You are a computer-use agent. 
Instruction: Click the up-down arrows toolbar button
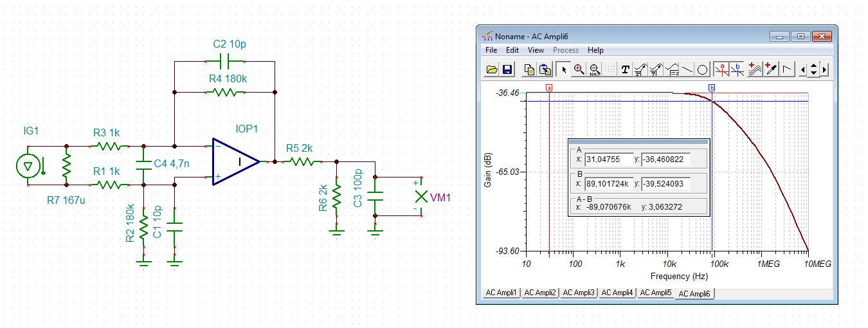[813, 69]
